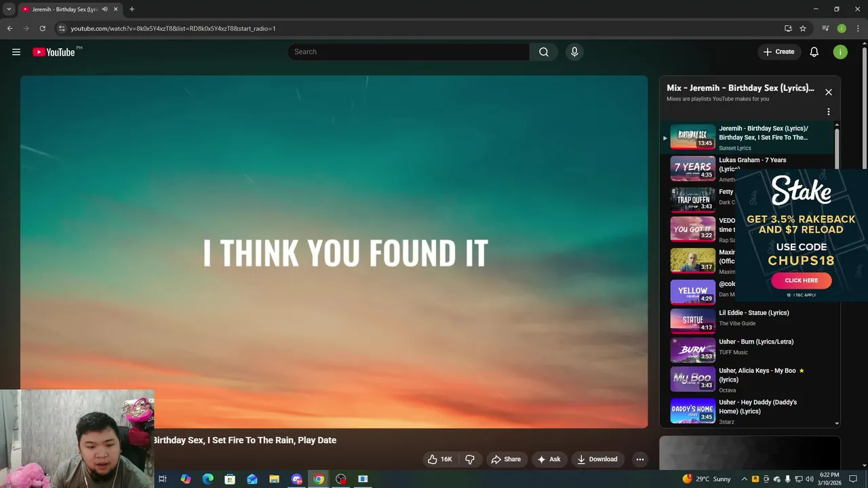Reload the page
The width and height of the screenshot is (868, 488).
tap(42, 28)
